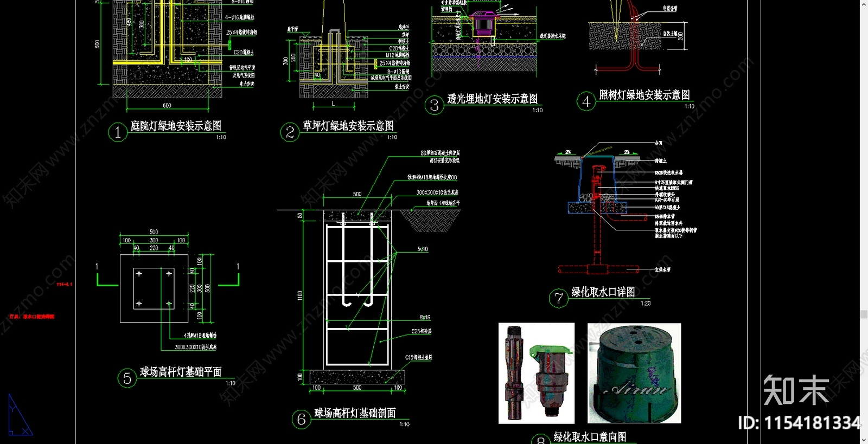Select the title text 绿化取水口详图

[603, 292]
